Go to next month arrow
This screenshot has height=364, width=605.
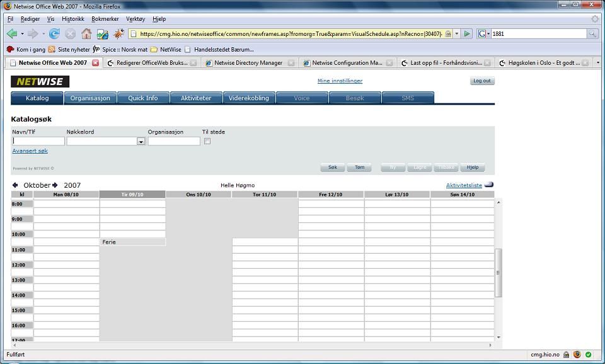(55, 185)
